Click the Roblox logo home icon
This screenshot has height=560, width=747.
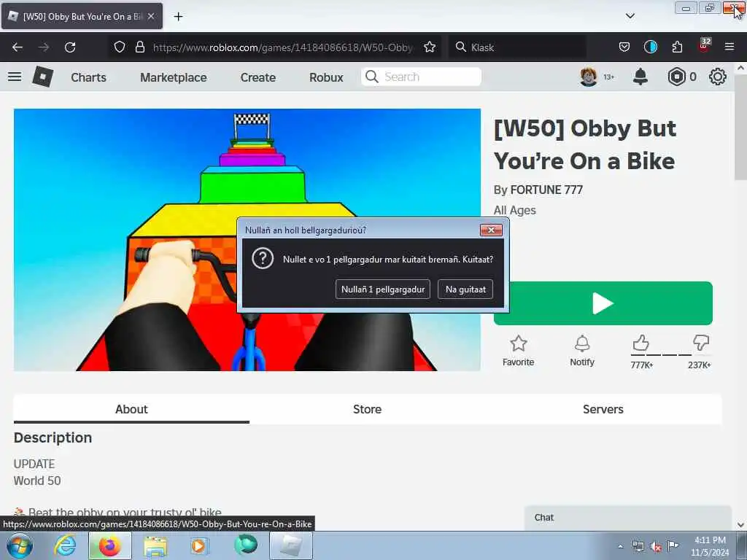pos(42,77)
